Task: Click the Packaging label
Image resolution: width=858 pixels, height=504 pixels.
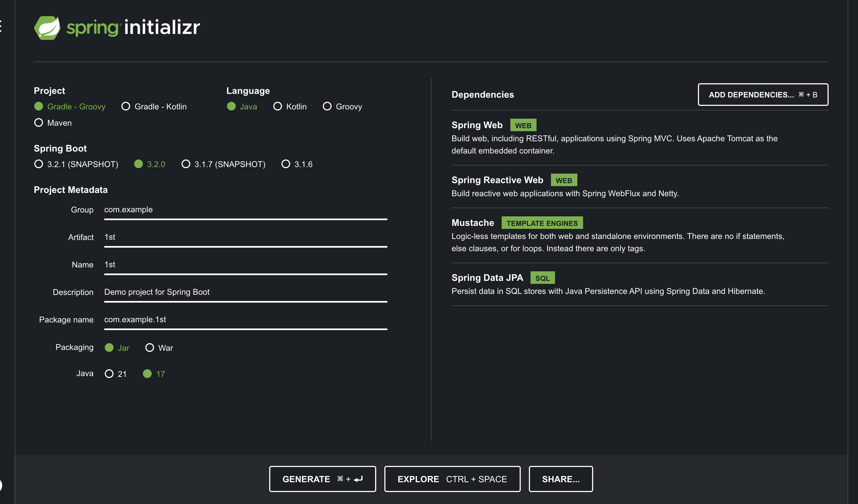Action: pyautogui.click(x=74, y=347)
